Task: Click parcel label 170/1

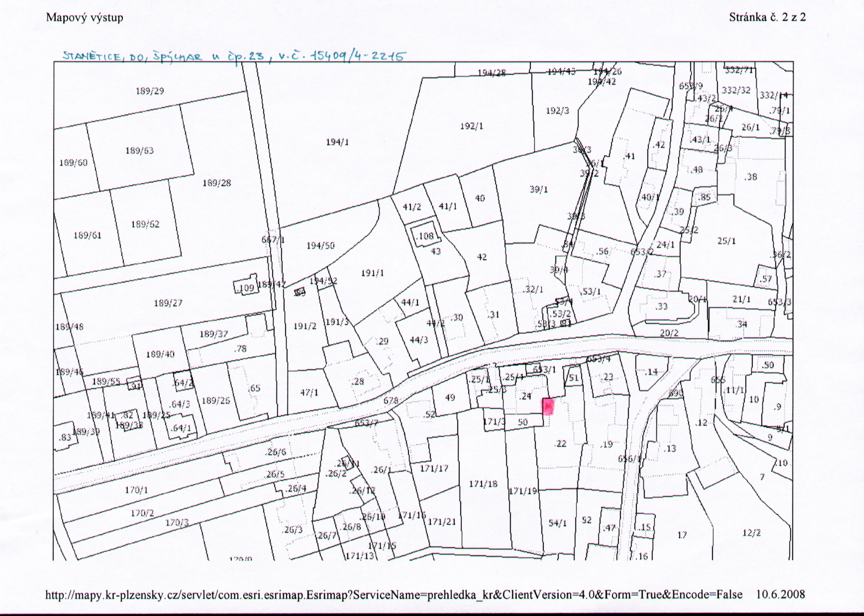Action: pyautogui.click(x=136, y=491)
